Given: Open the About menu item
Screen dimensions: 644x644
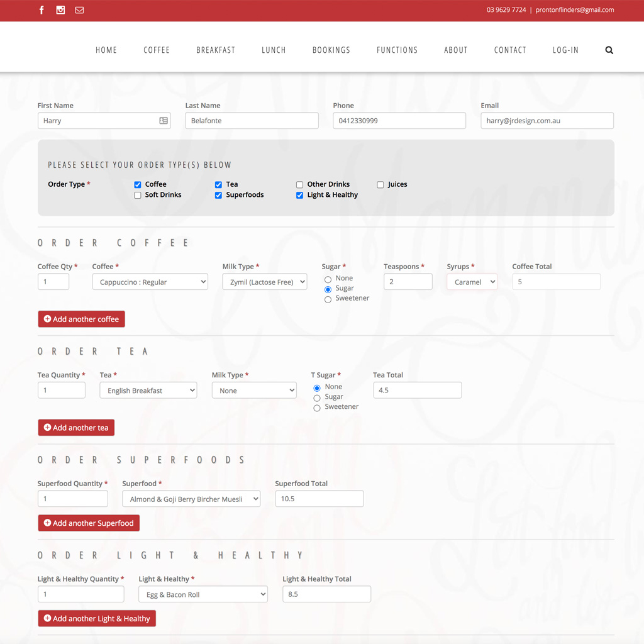Looking at the screenshot, I should coord(456,50).
